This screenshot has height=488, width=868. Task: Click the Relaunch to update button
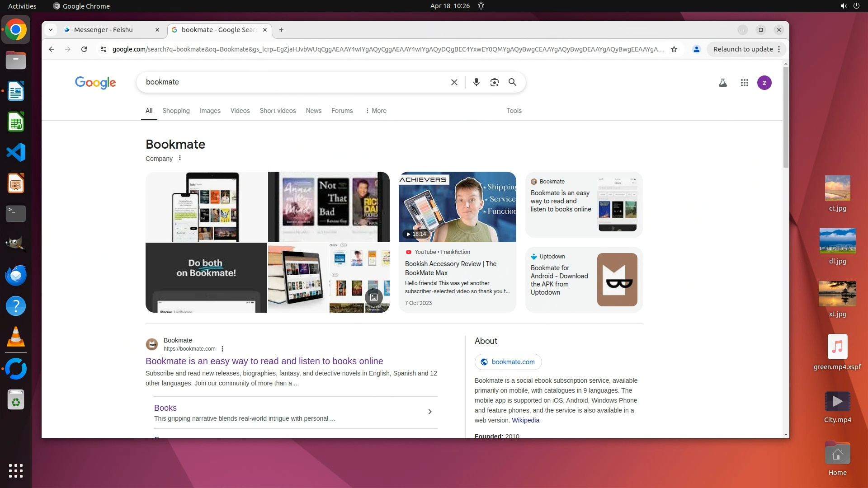743,49
